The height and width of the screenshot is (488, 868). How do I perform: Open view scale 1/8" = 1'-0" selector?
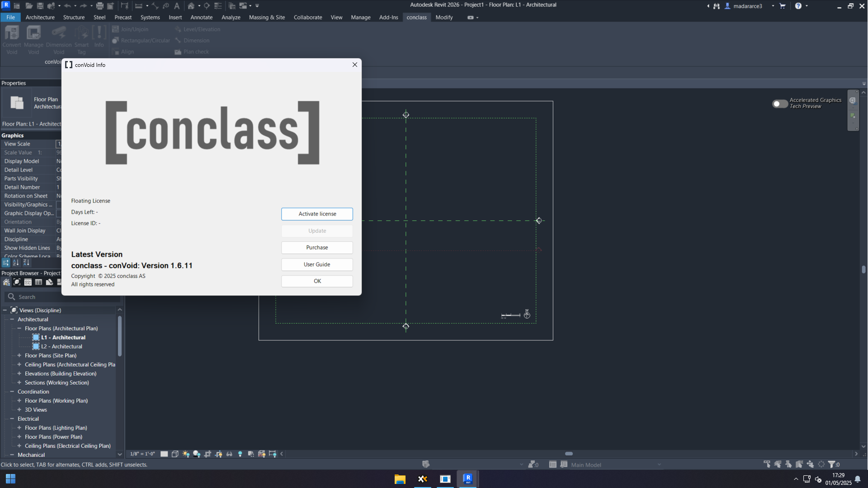142,454
